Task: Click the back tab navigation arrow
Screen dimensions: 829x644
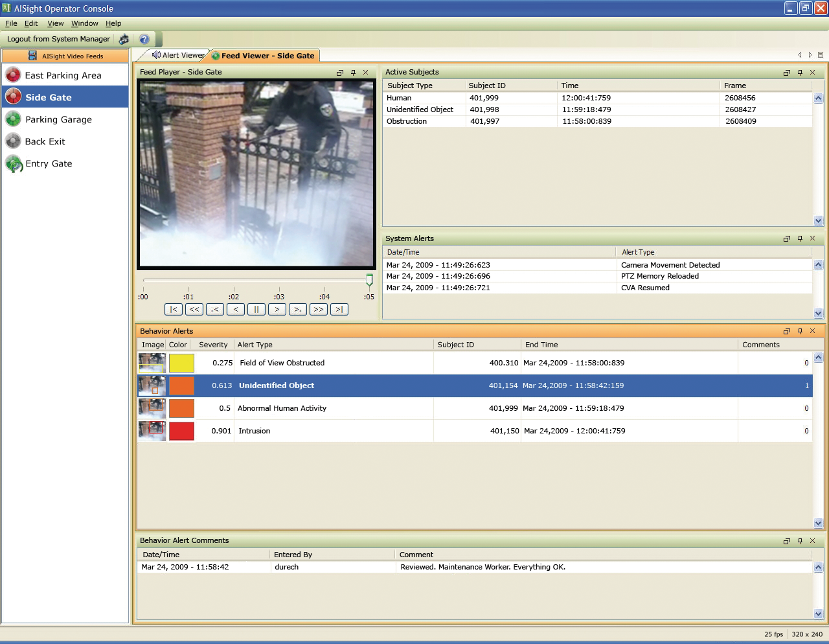Action: pos(800,55)
